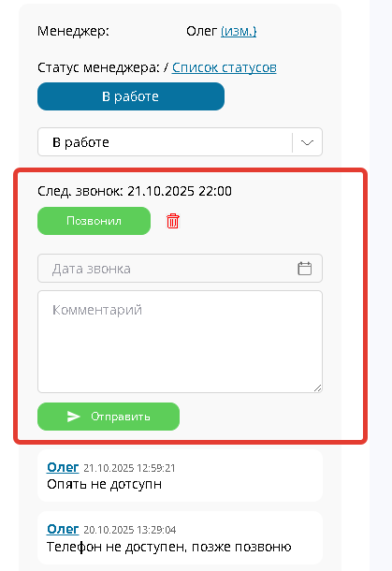Focus the 'Дата звонка' input field

click(180, 269)
